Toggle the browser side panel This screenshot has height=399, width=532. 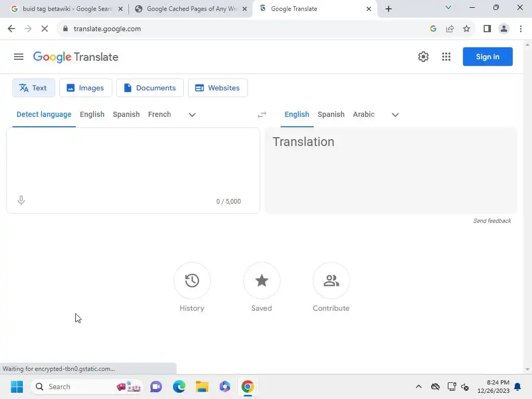(x=487, y=29)
